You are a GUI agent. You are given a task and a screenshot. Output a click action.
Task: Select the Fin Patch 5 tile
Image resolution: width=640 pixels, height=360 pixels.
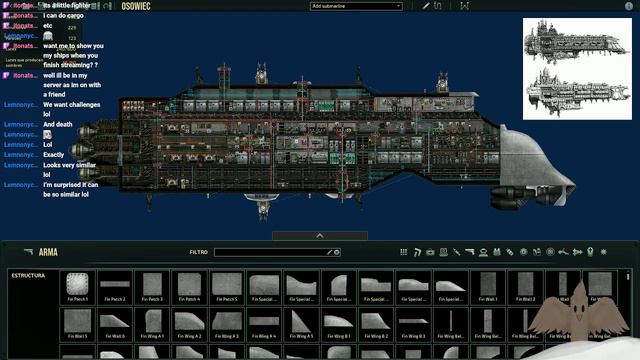click(227, 287)
